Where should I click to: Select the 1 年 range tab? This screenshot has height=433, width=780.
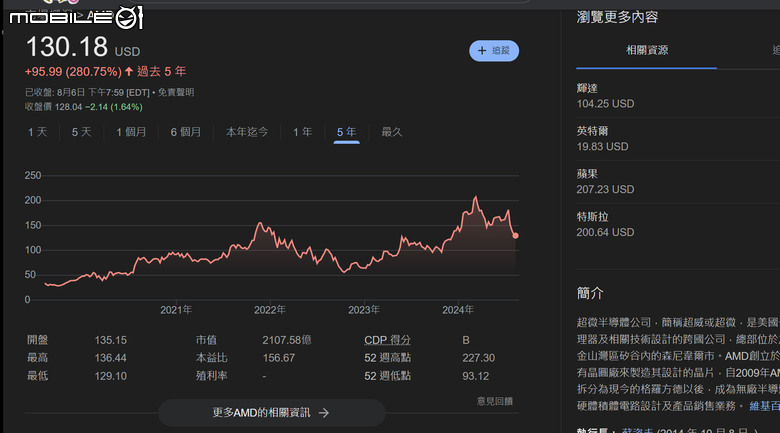point(302,132)
